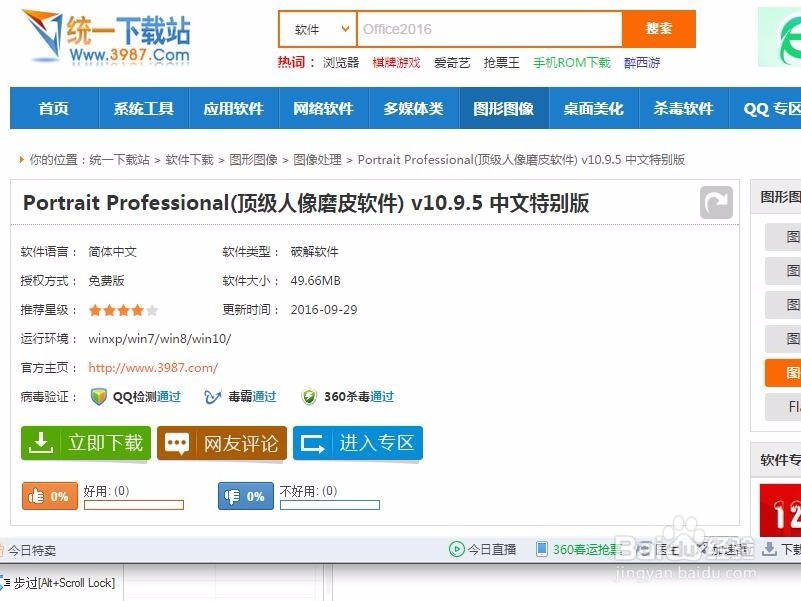Open the 手机ROM下载 hot keyword link
This screenshot has height=601, width=801.
[572, 63]
